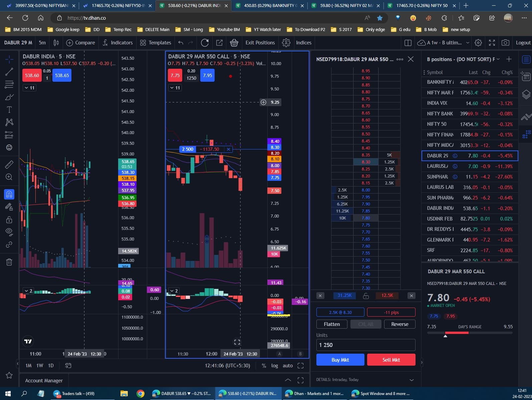Toggle magnet mode in drawing toolbar
Screen dimensions: 532x400
tap(9, 194)
